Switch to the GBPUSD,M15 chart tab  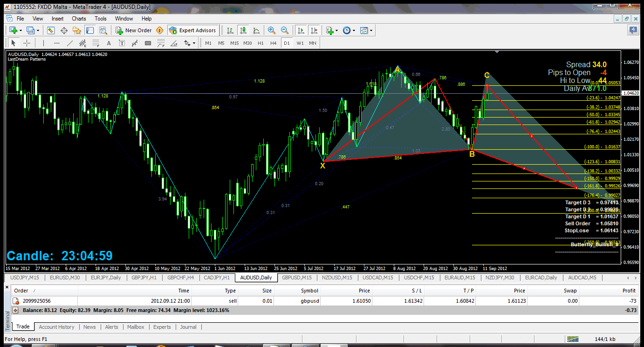pos(297,278)
